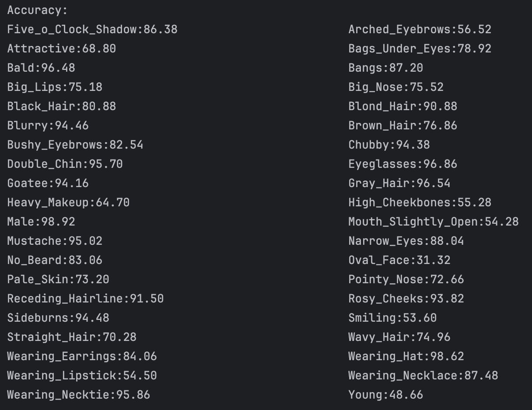
Task: Click the Mouth_Slightly_Open:54.28 line
Action: 433,222
